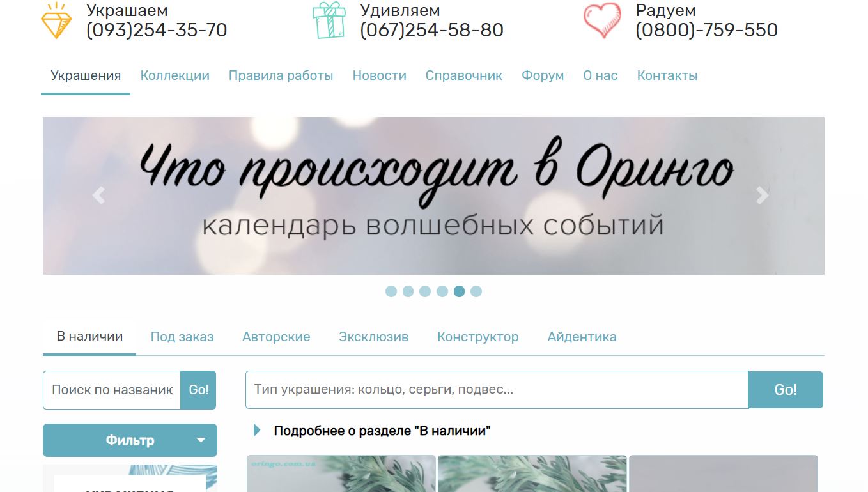Focus the 'Тип украшения' search field

point(497,390)
